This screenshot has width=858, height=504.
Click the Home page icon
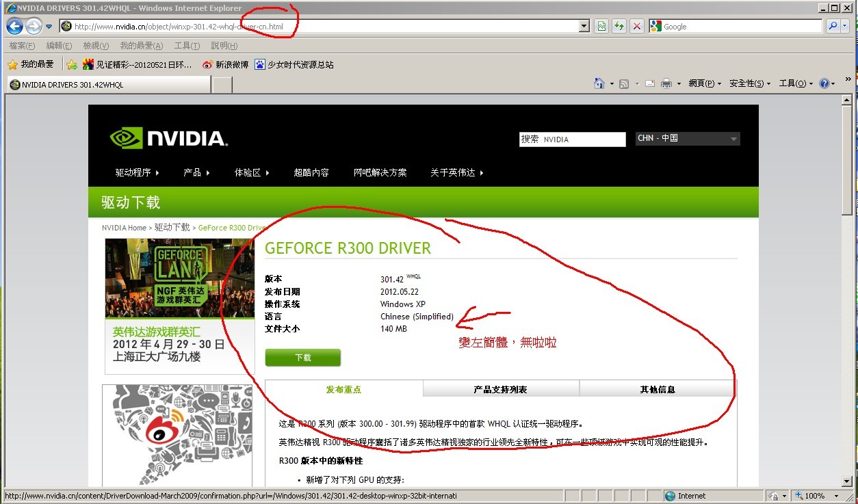coord(599,83)
